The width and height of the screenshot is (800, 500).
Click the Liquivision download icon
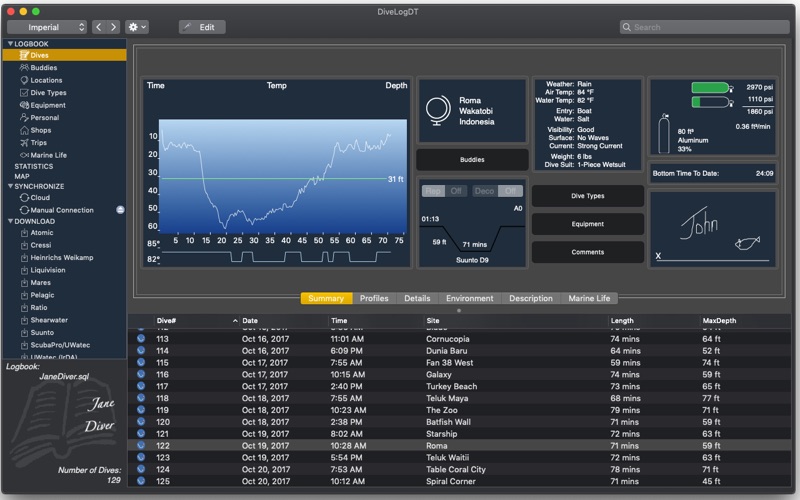tap(24, 270)
